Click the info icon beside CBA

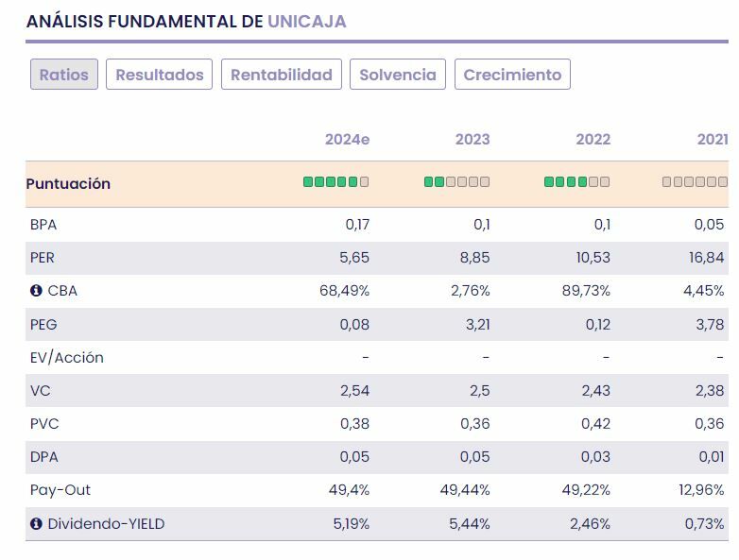coord(36,291)
